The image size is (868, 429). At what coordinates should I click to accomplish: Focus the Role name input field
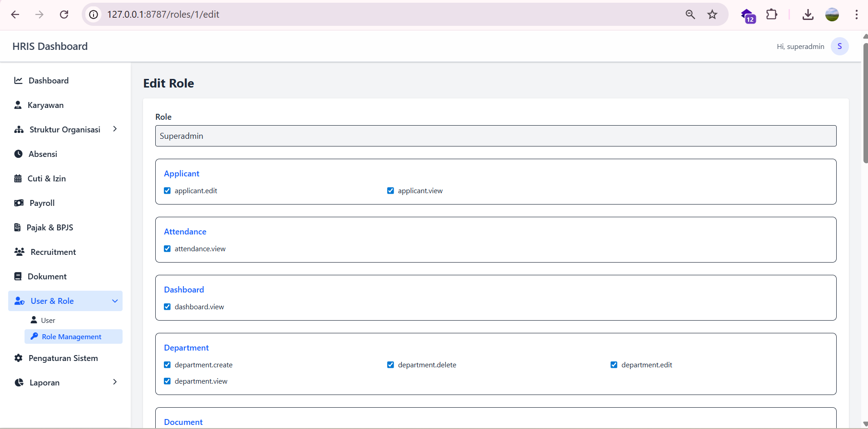[495, 136]
